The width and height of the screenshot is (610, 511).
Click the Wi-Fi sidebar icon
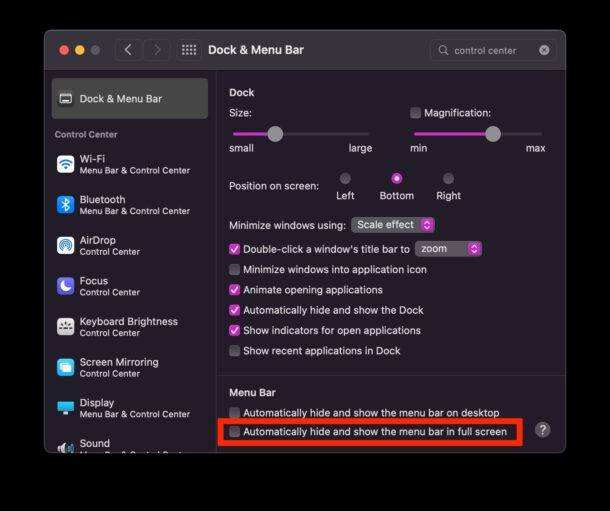[x=65, y=164]
